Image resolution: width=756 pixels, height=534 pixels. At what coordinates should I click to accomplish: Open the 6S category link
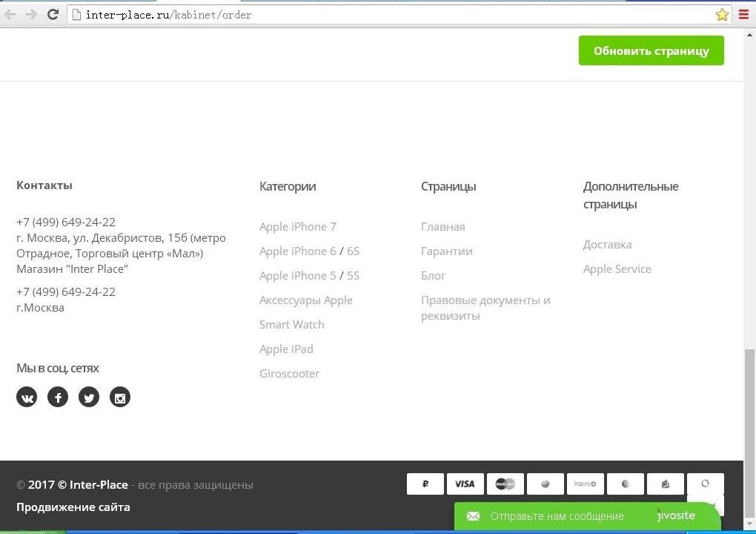pos(353,251)
